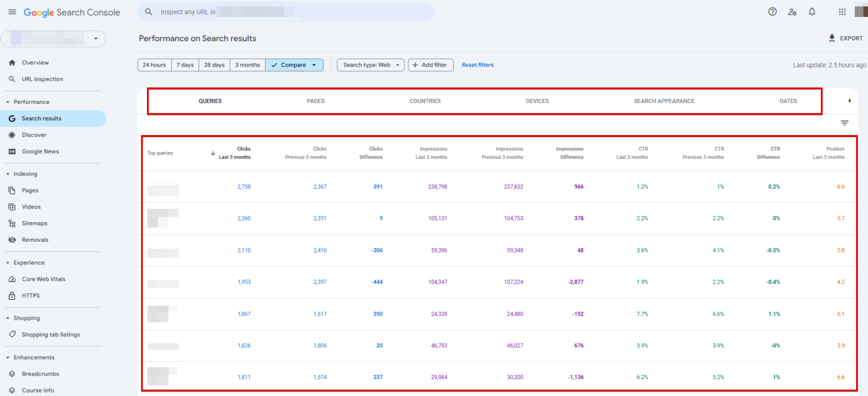This screenshot has width=868, height=396.
Task: Open the table filter icon
Action: point(844,123)
